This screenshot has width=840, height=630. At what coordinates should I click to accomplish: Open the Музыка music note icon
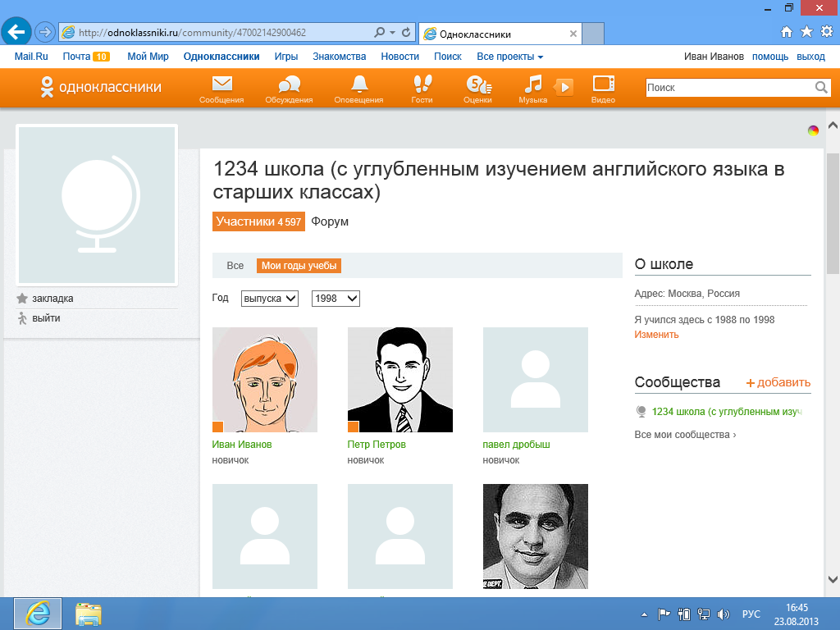tap(533, 89)
